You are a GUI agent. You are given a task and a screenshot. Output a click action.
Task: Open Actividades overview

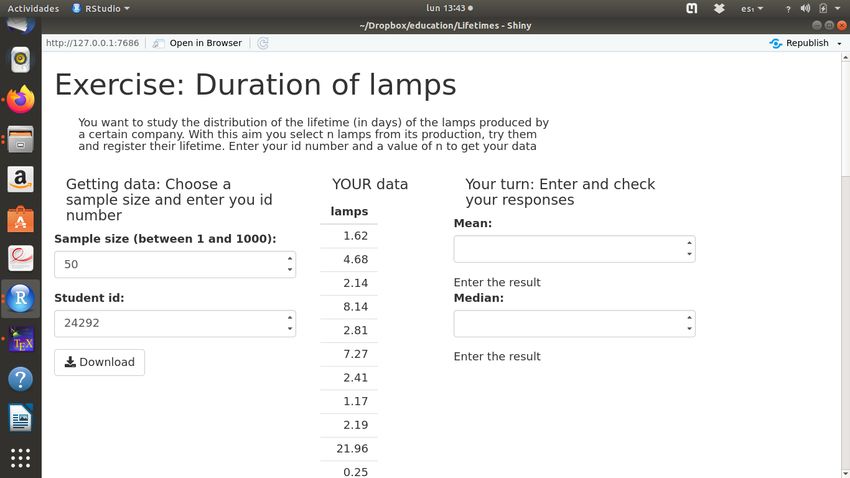tap(33, 8)
